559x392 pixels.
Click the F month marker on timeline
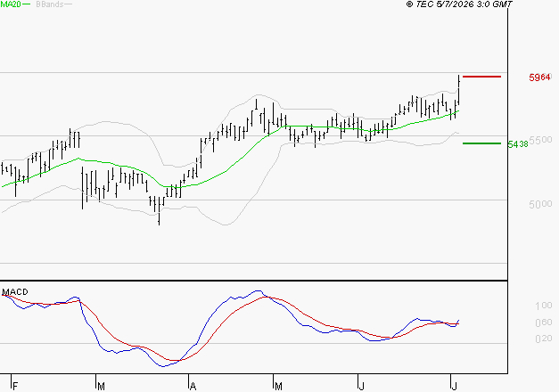coord(15,387)
